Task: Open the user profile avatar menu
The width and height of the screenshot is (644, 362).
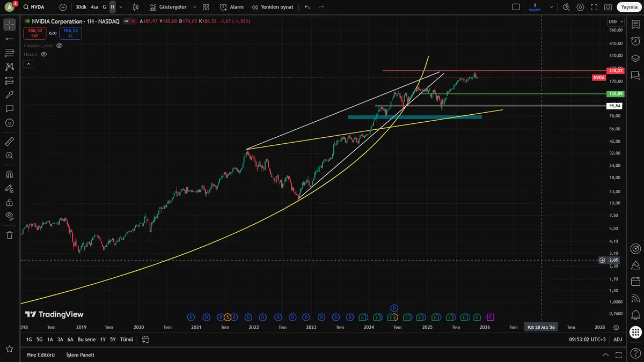Action: coord(9,7)
